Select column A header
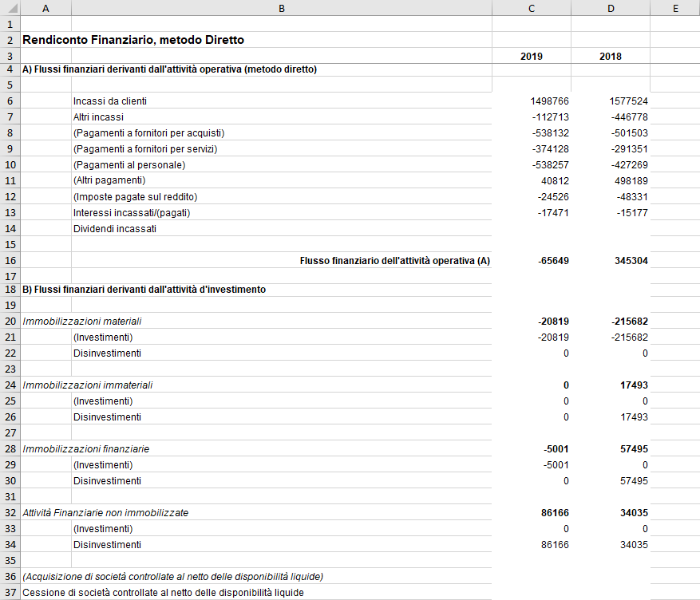Screen dimensions: 700x600 pos(45,8)
